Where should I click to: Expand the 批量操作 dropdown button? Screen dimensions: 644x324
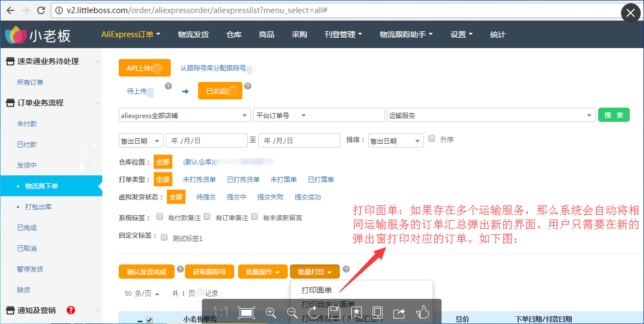pyautogui.click(x=263, y=272)
